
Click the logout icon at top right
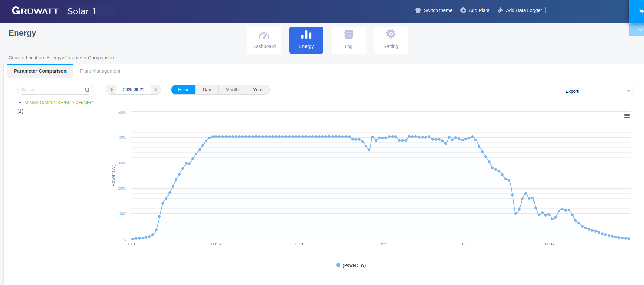[641, 11]
